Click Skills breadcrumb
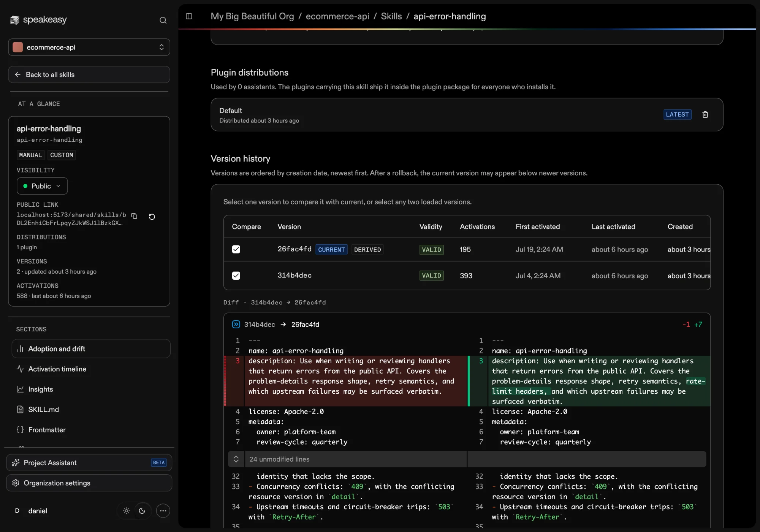 coord(391,16)
